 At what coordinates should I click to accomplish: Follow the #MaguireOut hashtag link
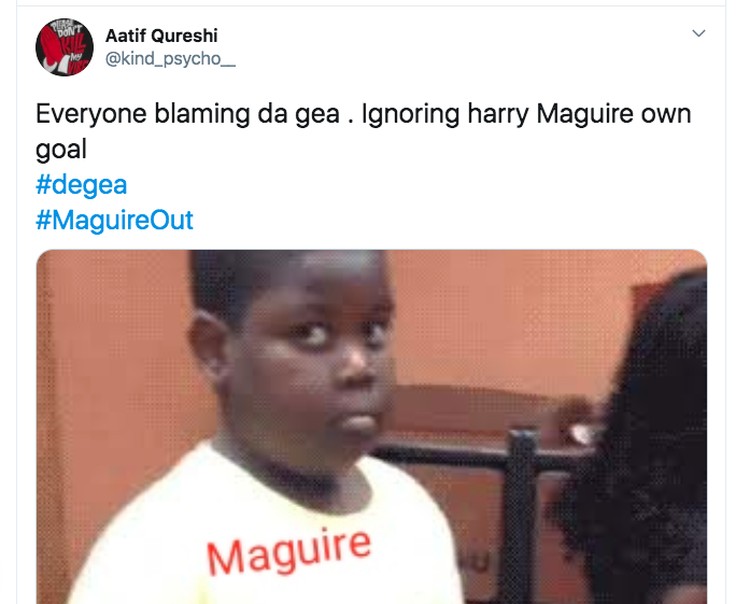click(114, 220)
